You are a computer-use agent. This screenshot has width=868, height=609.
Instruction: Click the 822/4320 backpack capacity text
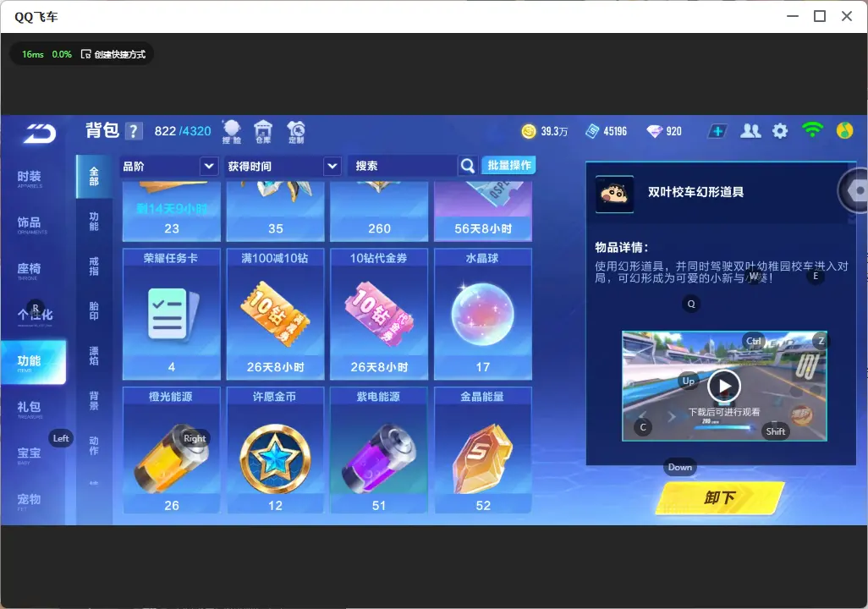183,131
